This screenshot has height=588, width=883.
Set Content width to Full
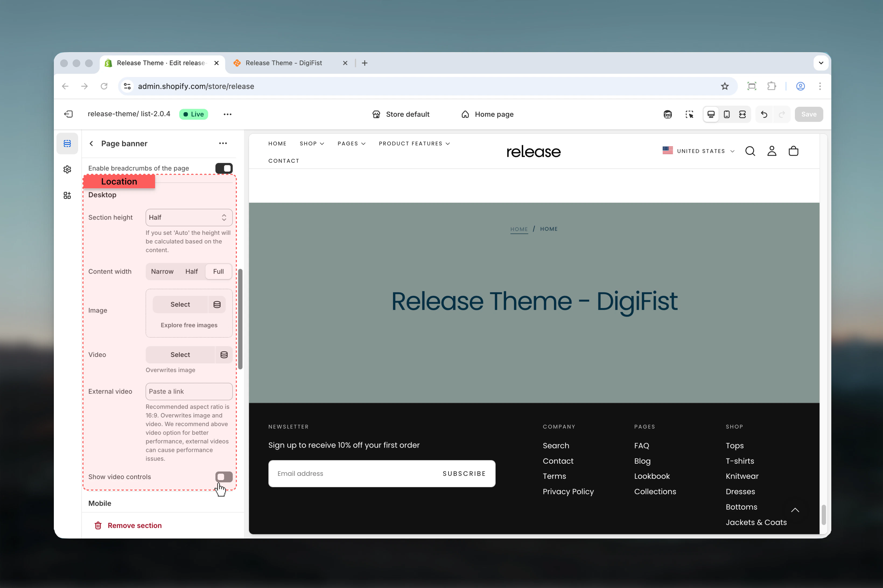[x=218, y=271]
